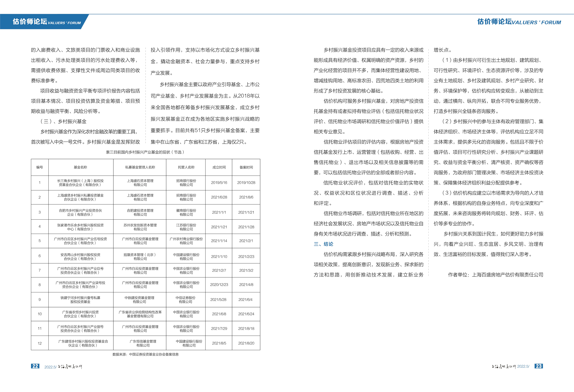Click the 基金名称 column header
The image size is (574, 392).
(x=81, y=167)
